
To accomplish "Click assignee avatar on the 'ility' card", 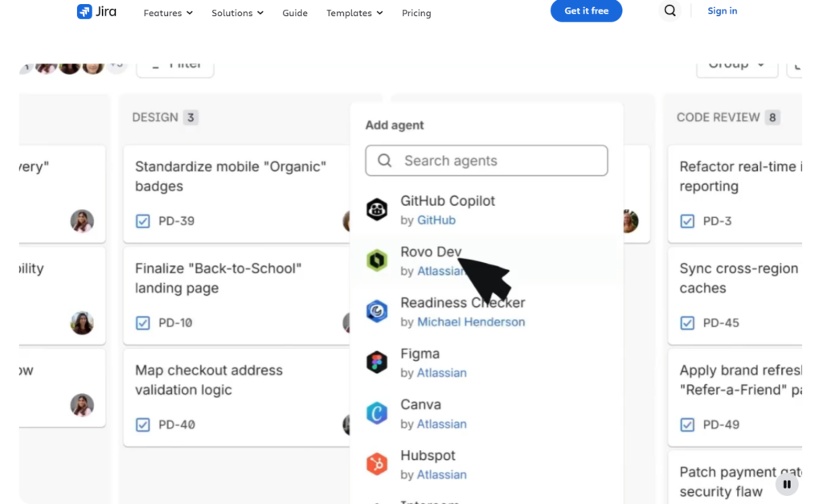I will pyautogui.click(x=82, y=323).
